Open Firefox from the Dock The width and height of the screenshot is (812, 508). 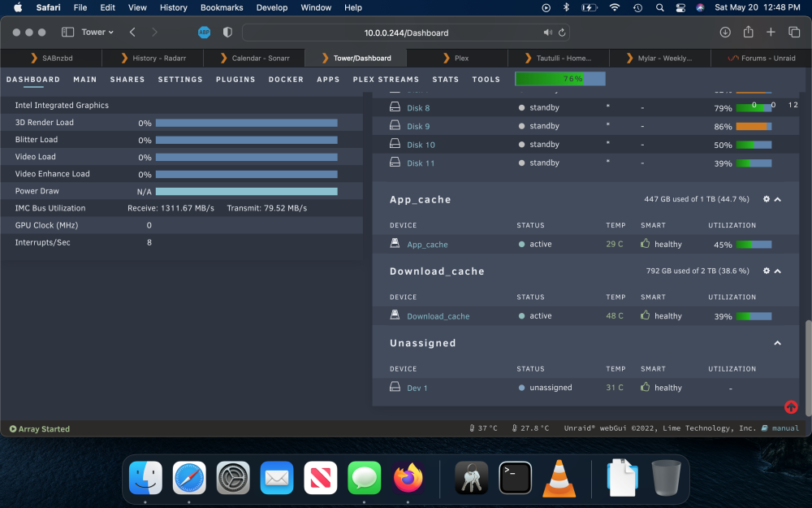click(408, 478)
